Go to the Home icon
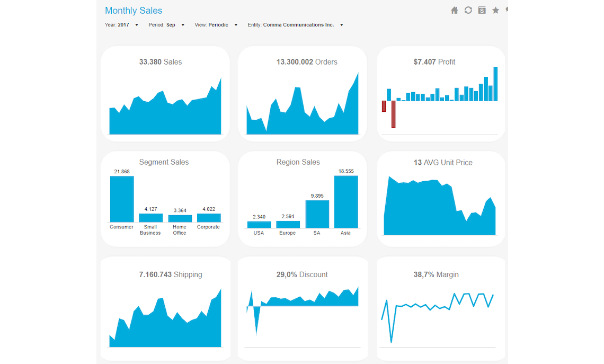Image resolution: width=604 pixels, height=364 pixels. [x=454, y=11]
